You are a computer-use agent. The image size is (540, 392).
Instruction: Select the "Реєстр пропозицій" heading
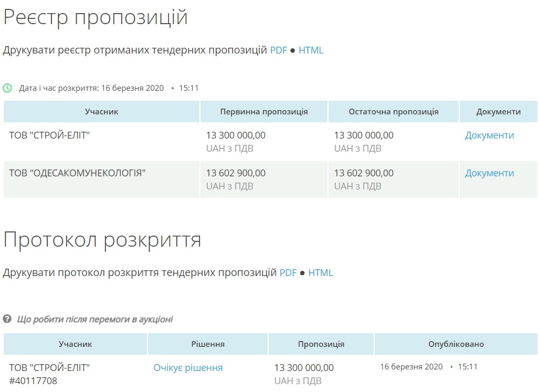coord(96,17)
